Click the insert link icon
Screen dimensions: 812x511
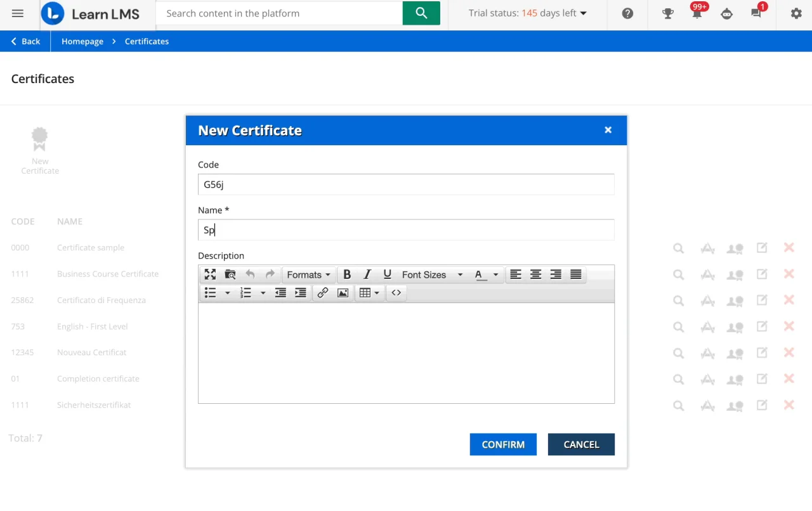[x=323, y=293]
